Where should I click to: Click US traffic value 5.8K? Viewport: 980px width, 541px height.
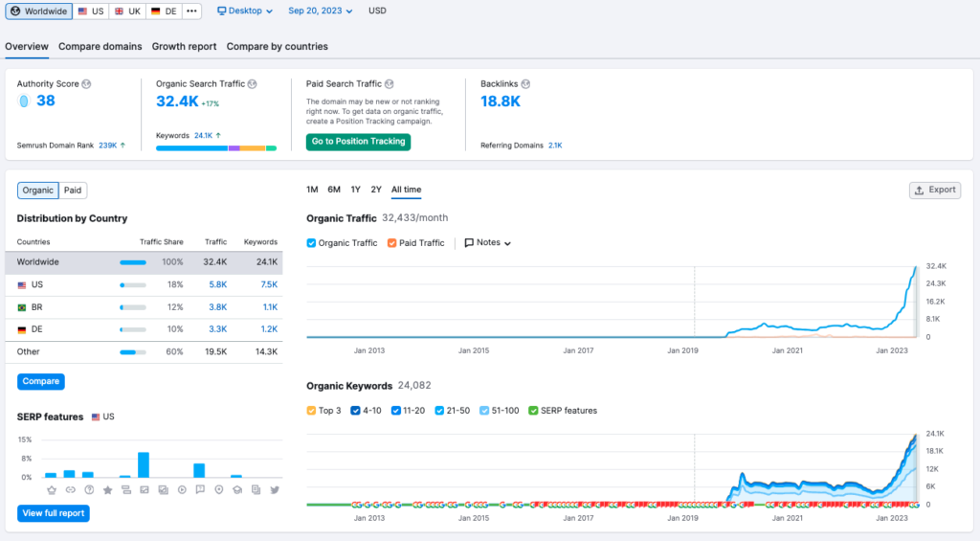pyautogui.click(x=218, y=284)
